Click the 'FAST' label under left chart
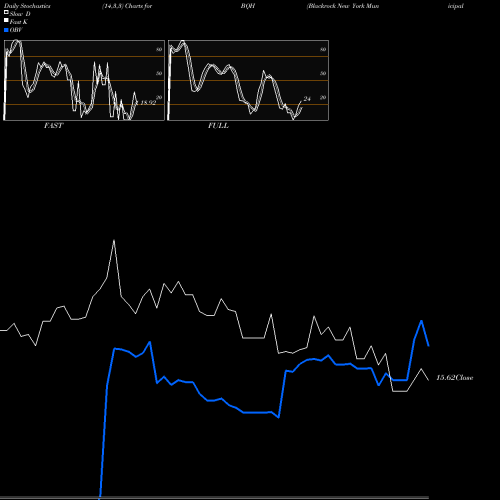The image size is (500, 500). 53,126
